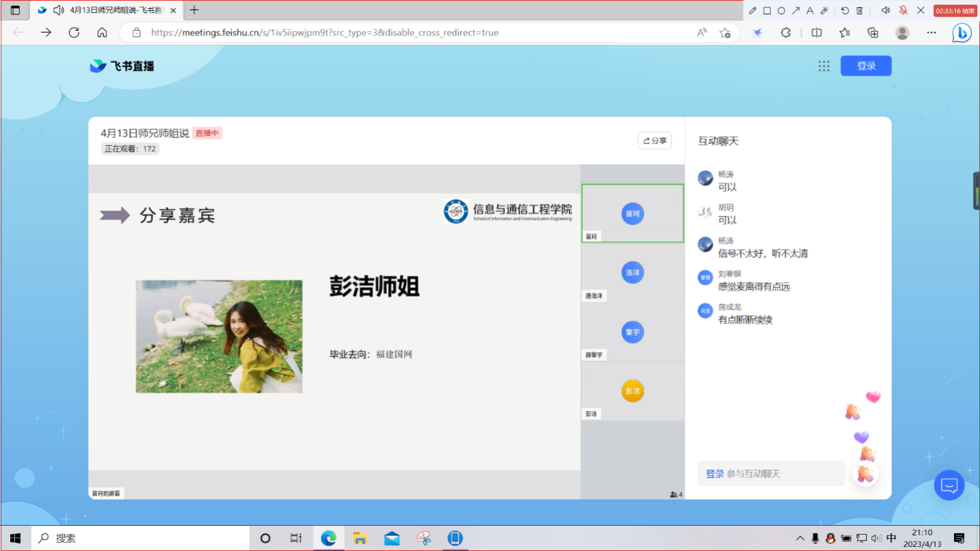Image resolution: width=980 pixels, height=551 pixels.
Task: Open the Bing sidebar icon
Action: [x=962, y=33]
